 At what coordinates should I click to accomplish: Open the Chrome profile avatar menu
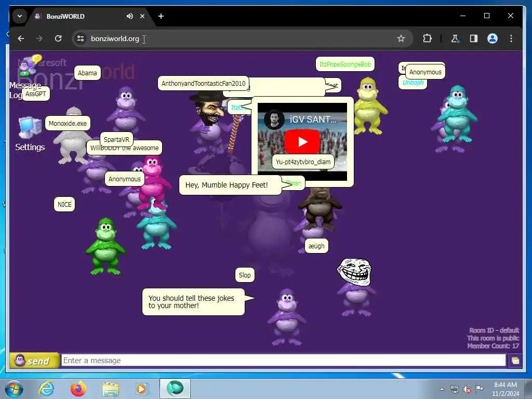[x=493, y=38]
